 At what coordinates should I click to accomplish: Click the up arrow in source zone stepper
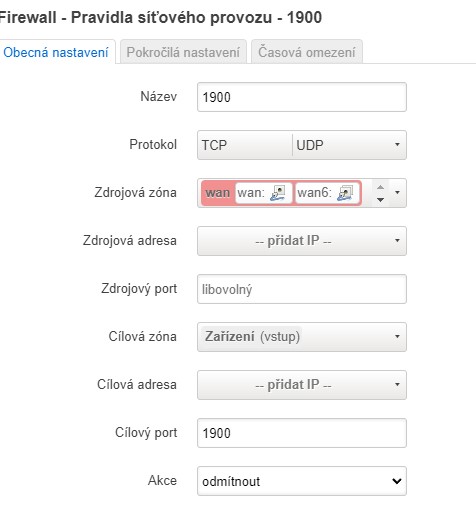381,187
